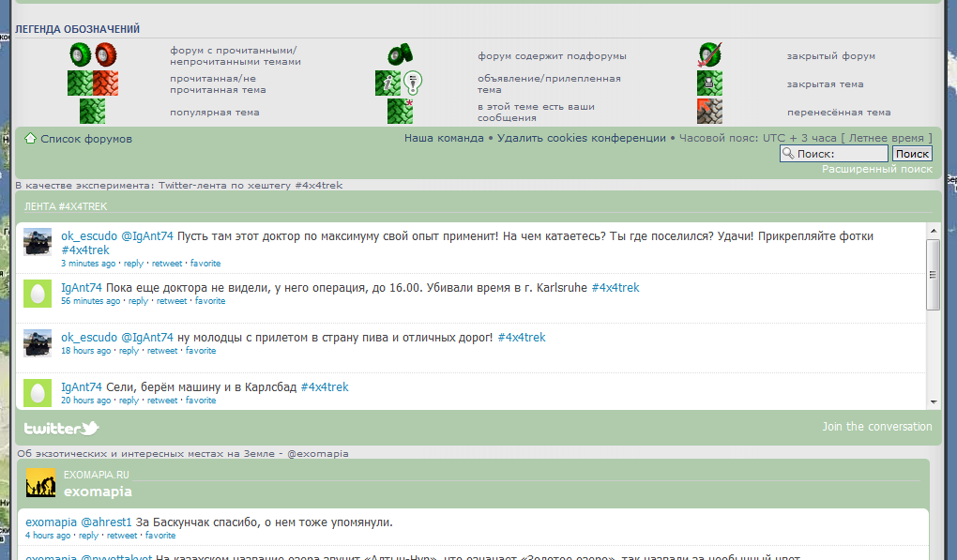
Task: Retweet the IgAnt74 Karlsruhe tweet
Action: point(172,301)
